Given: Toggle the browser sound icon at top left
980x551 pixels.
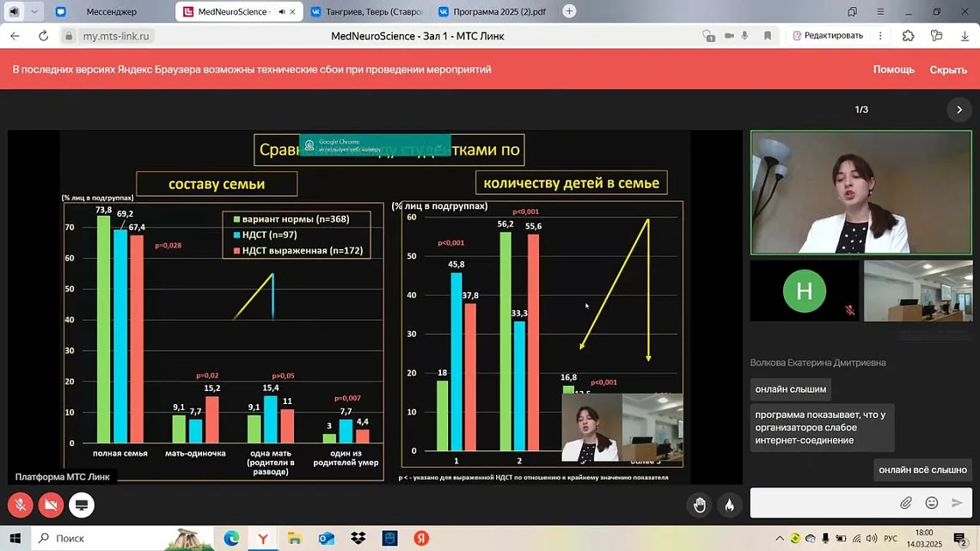Looking at the screenshot, I should (14, 11).
